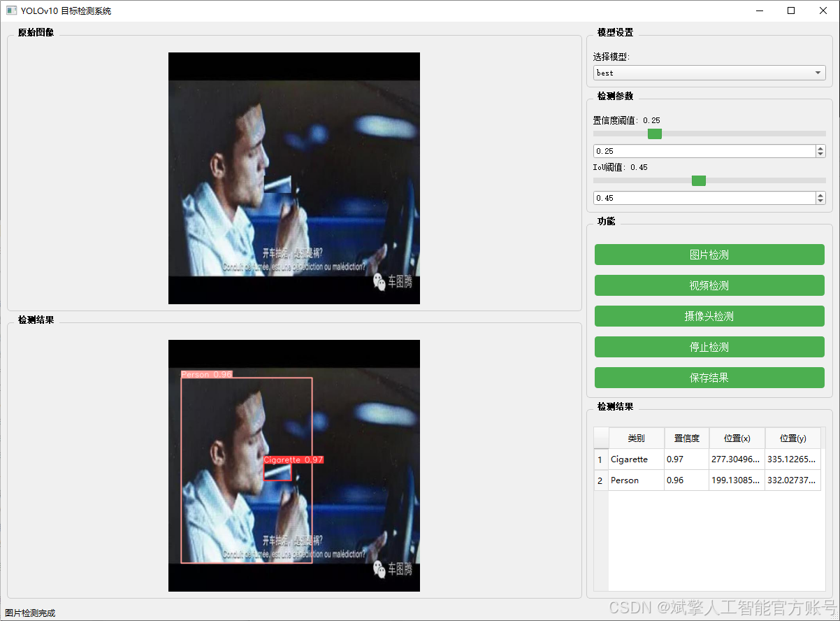Click the 保存结果 button
Viewport: 840px width, 621px height.
click(x=709, y=378)
